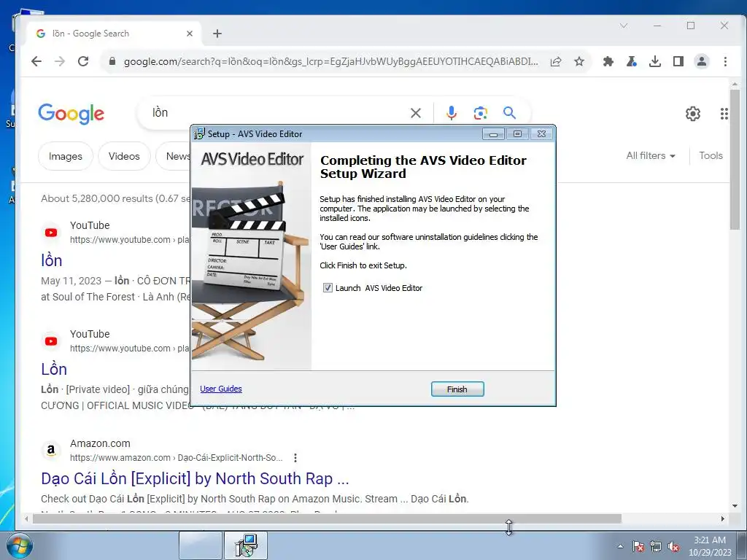Select the first taskbar program button
The height and width of the screenshot is (560, 747).
[201, 545]
